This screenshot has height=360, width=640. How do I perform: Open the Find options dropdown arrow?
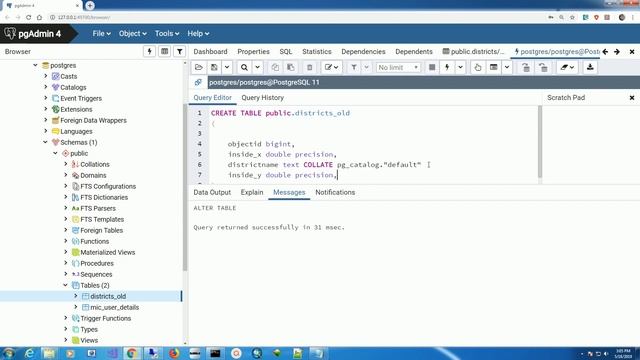pyautogui.click(x=257, y=67)
